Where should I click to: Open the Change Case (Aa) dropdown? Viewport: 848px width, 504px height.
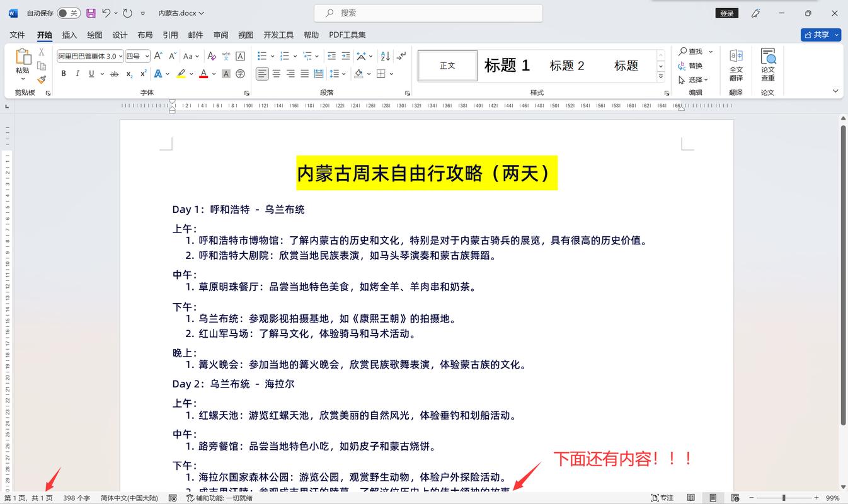pyautogui.click(x=191, y=56)
